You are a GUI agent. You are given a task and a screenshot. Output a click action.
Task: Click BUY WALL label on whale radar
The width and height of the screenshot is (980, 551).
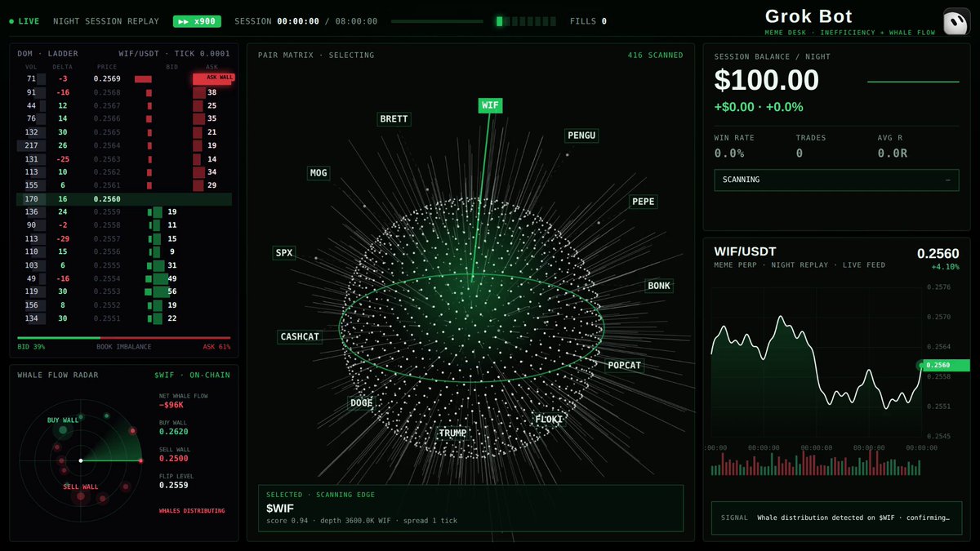pyautogui.click(x=63, y=420)
